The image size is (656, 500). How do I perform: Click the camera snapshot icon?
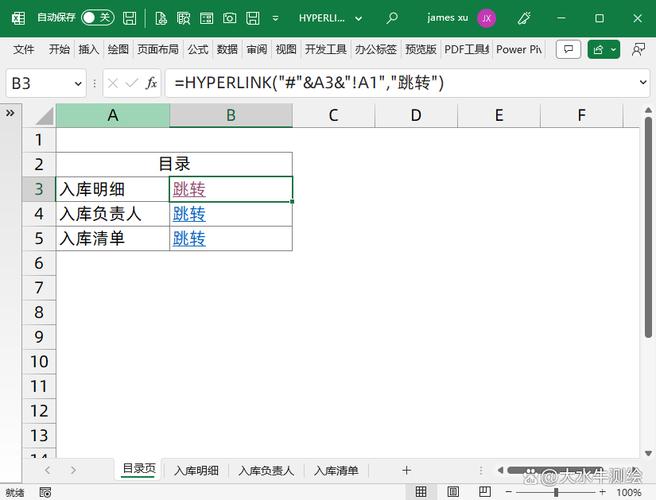(x=229, y=18)
